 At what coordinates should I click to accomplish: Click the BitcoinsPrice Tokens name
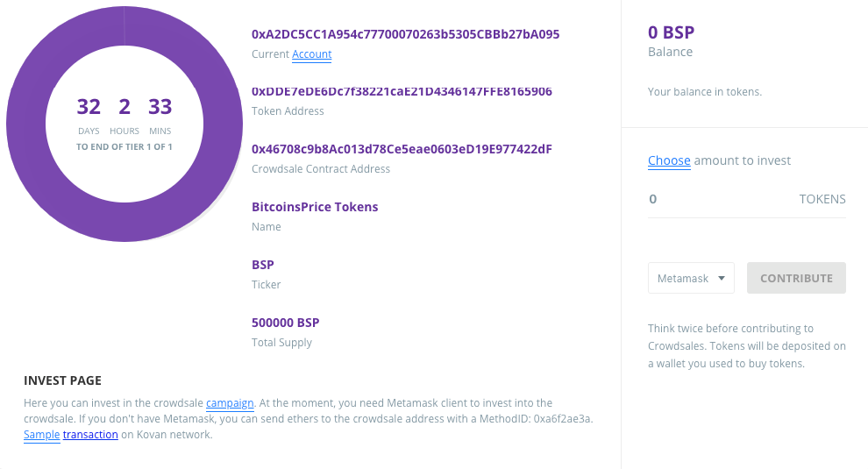[315, 207]
